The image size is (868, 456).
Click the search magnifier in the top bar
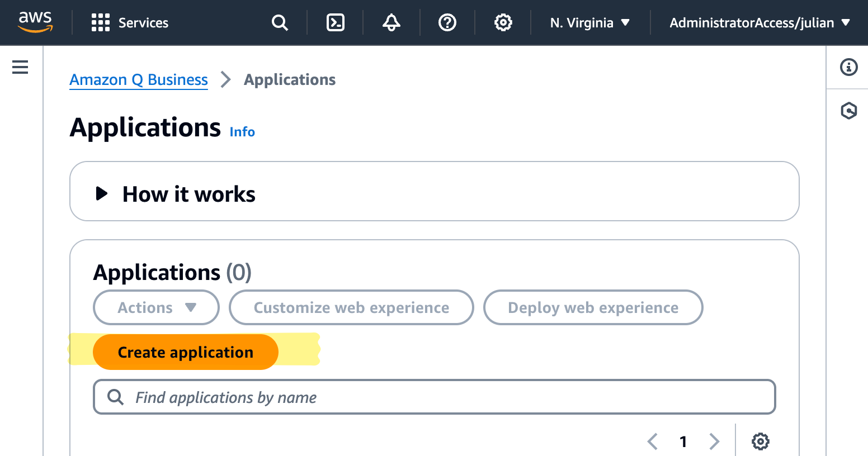coord(280,23)
